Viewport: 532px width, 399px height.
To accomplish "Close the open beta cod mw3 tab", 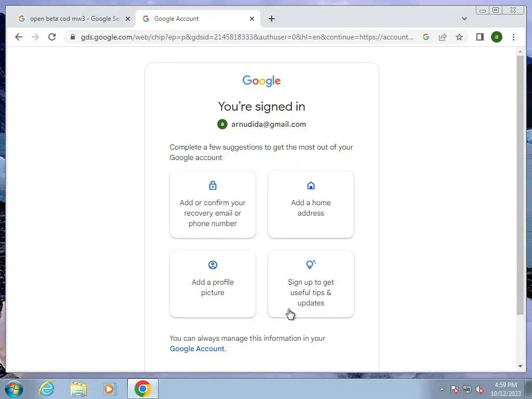I will (128, 19).
